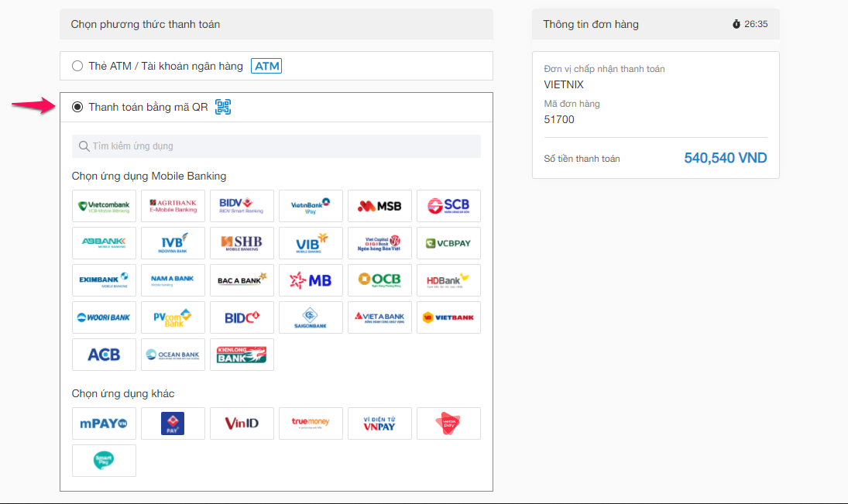
Task: Choose HDBank
Action: (449, 280)
